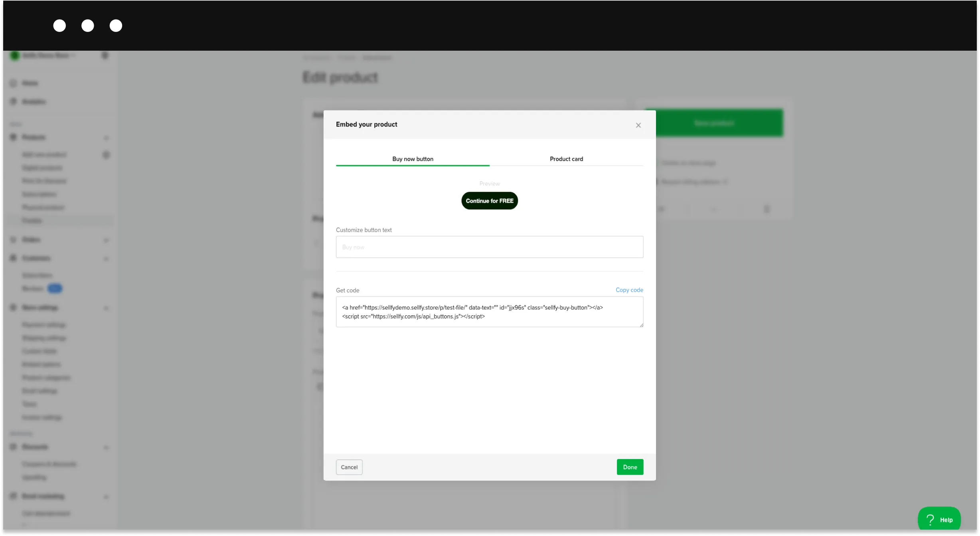Click the Preview caption

tap(489, 184)
